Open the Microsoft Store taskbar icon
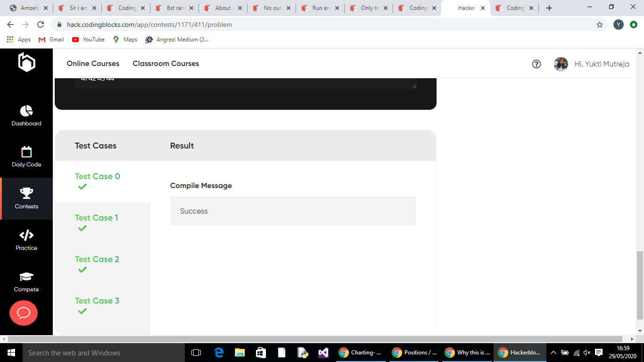Image resolution: width=644 pixels, height=362 pixels. pyautogui.click(x=261, y=353)
